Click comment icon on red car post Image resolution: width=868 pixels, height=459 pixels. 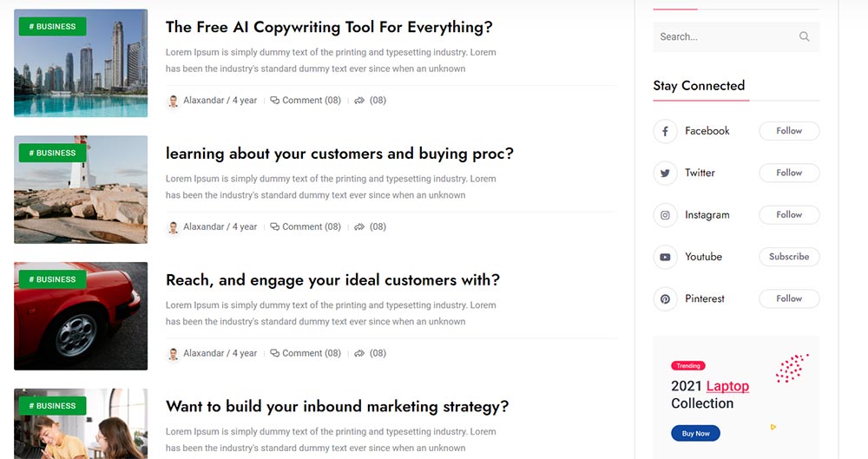pos(275,353)
